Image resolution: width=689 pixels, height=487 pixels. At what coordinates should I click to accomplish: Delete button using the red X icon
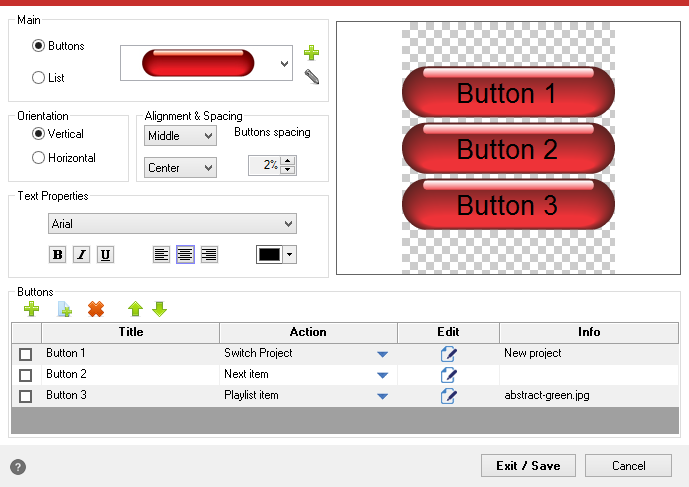tap(96, 309)
